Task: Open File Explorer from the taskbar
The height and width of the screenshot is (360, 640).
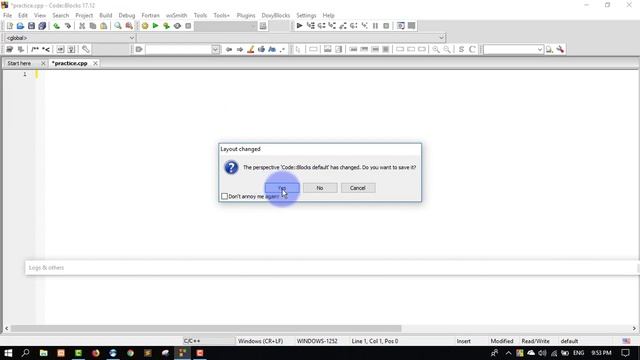Action: (x=43, y=353)
